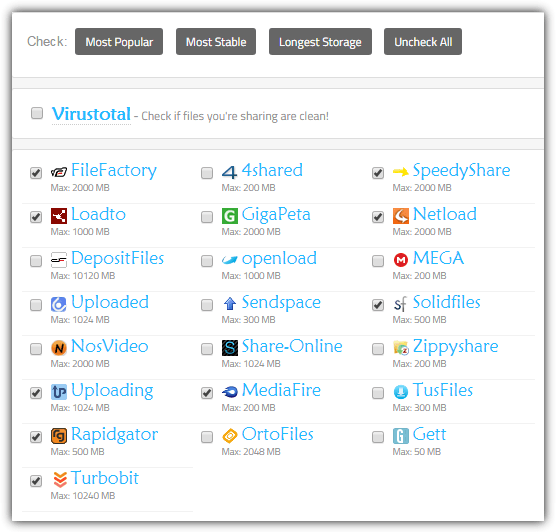Uncheck the SpeedyShare checkbox
This screenshot has height=532, width=556.
tap(378, 173)
